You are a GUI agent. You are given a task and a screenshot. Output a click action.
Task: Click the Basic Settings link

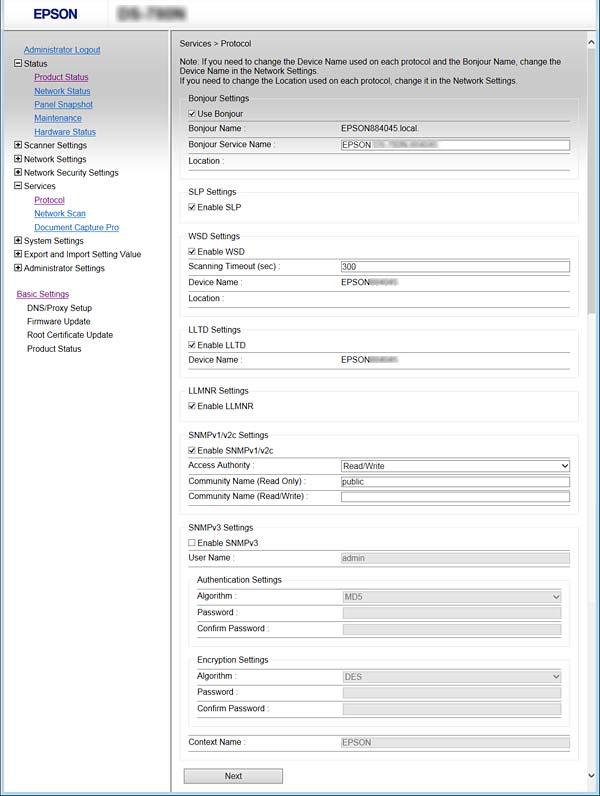coord(43,294)
